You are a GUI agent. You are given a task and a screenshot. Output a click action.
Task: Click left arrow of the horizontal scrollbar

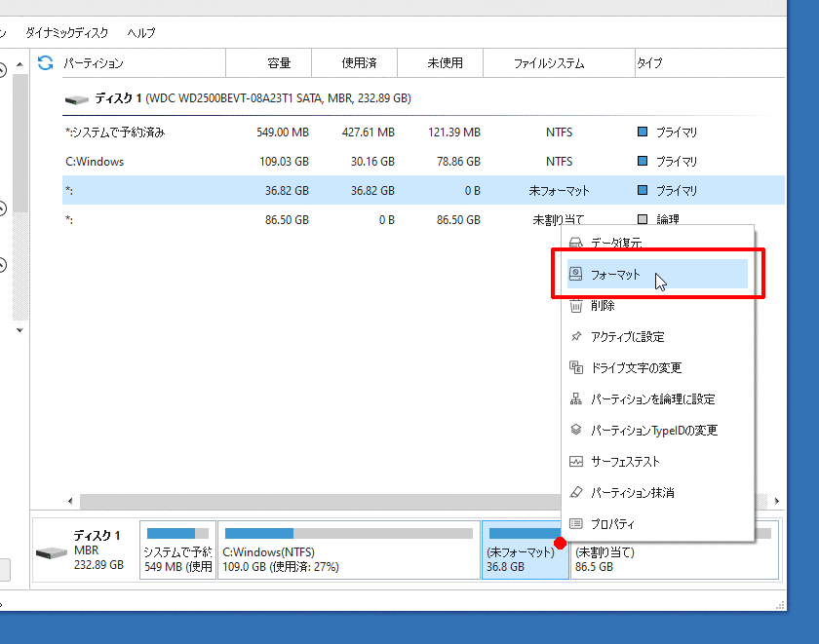(x=69, y=501)
